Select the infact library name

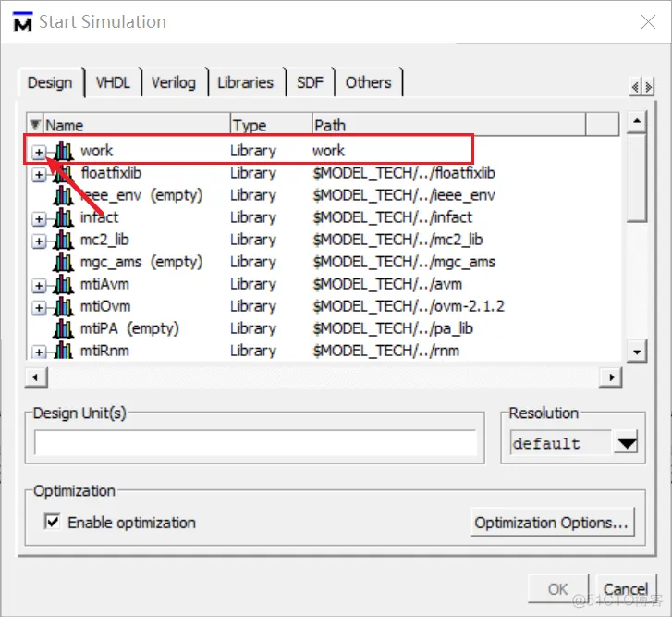[100, 217]
